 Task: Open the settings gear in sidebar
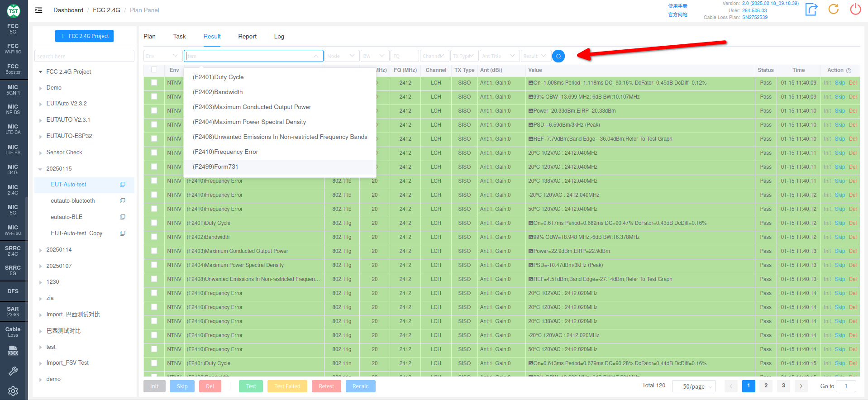coord(13,391)
